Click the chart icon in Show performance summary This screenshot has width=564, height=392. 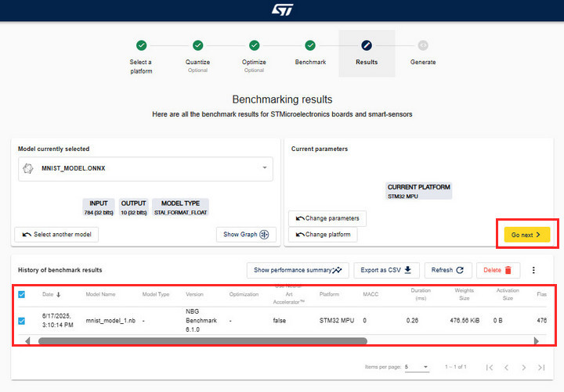pos(337,270)
